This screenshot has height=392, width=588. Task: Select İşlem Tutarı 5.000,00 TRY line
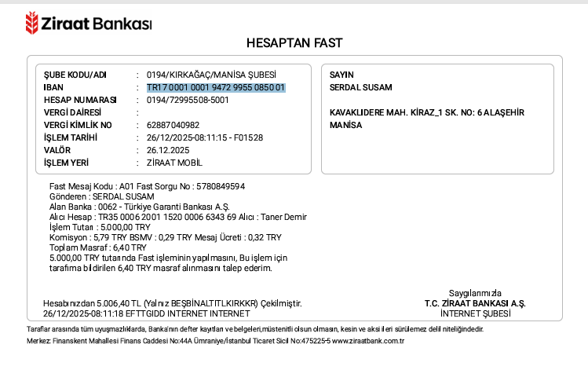point(100,227)
